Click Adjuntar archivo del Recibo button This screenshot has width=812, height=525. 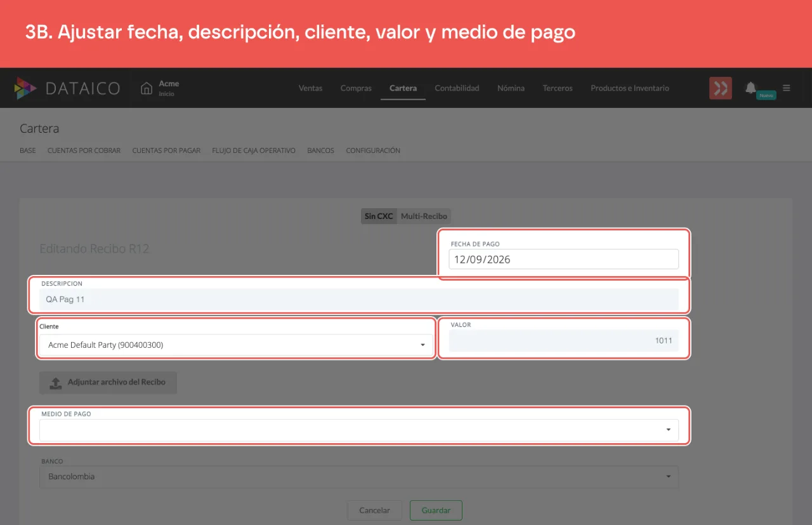point(108,382)
